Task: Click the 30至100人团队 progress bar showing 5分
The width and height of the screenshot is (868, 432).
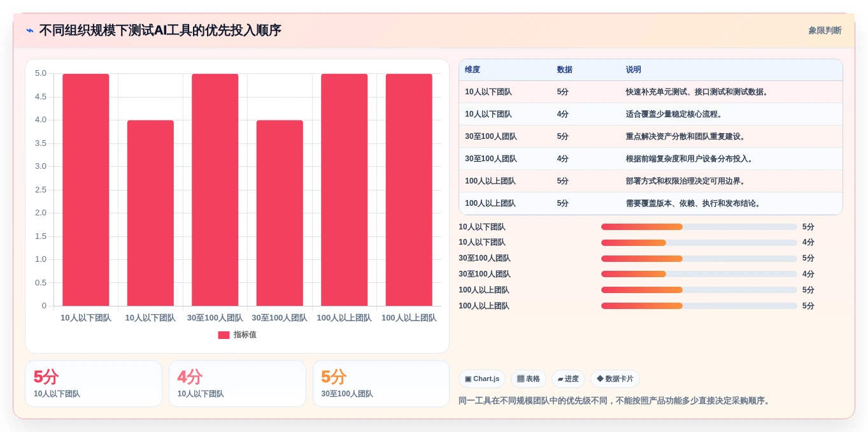Action: (699, 259)
